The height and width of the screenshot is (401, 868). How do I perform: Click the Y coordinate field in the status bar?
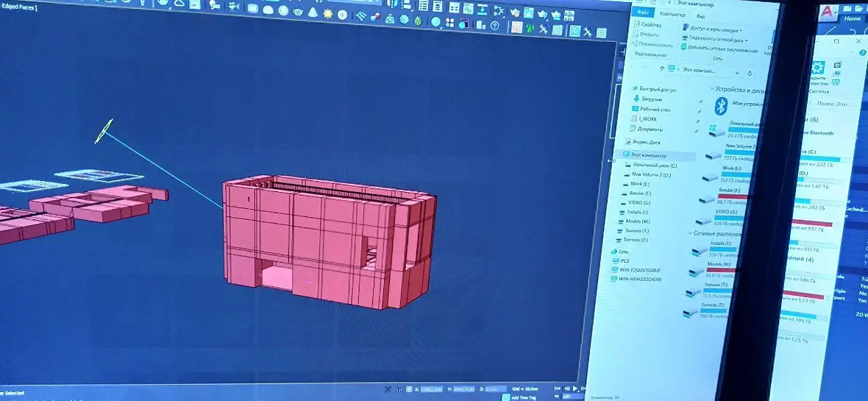[x=464, y=389]
